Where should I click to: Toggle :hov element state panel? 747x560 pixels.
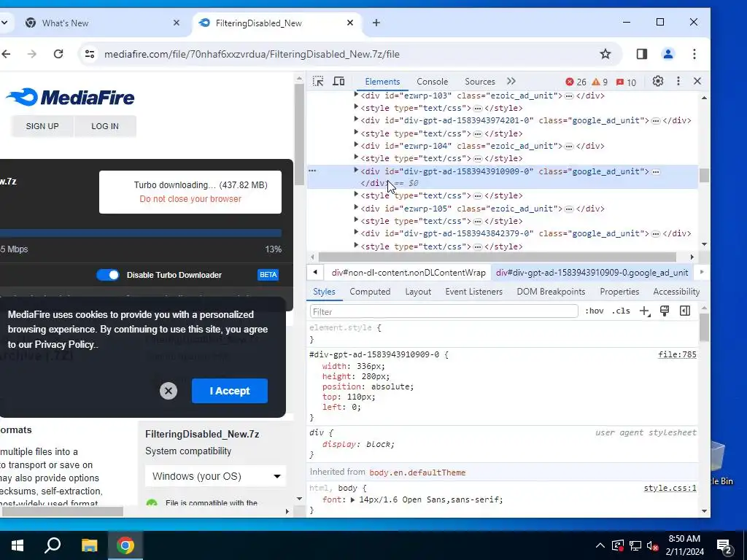594,311
